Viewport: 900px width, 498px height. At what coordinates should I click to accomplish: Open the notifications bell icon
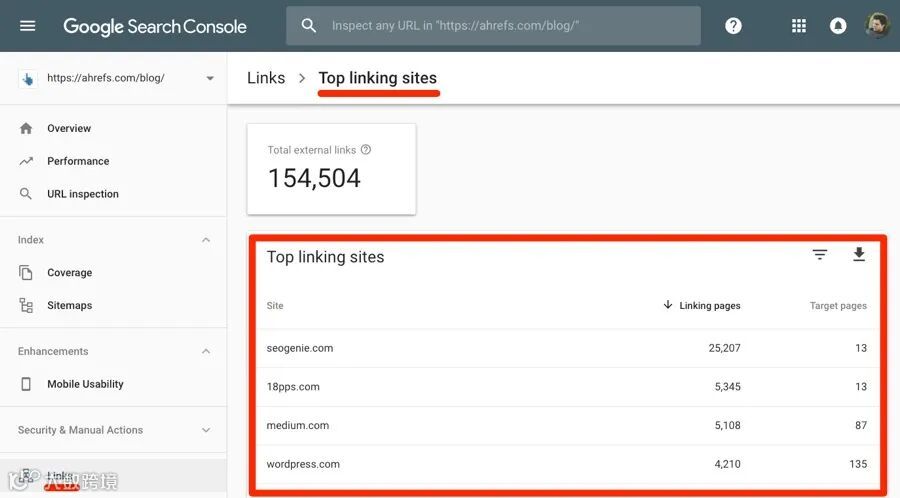838,26
